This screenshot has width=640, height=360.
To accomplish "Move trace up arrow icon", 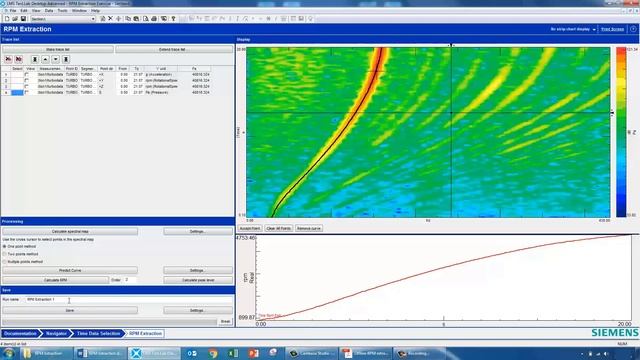I will point(45,59).
